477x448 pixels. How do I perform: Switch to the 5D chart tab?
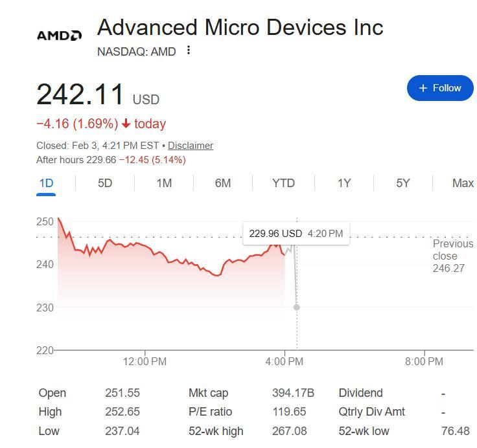tap(105, 183)
